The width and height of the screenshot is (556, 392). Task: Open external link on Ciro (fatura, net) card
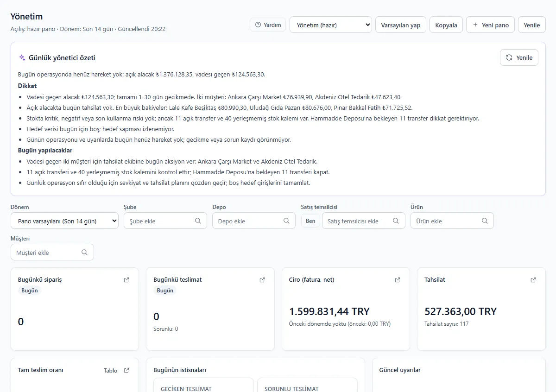pos(398,280)
